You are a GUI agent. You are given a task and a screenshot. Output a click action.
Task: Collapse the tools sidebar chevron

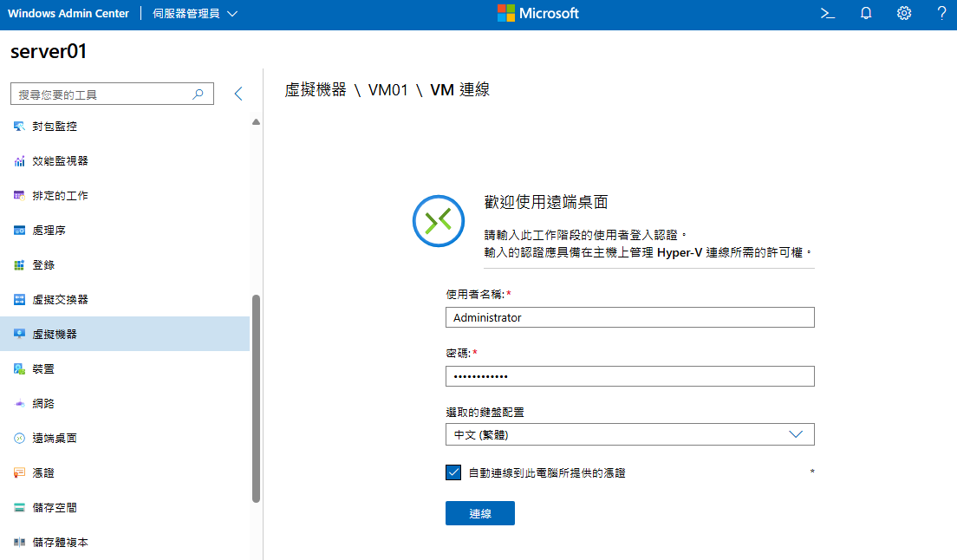coord(238,94)
